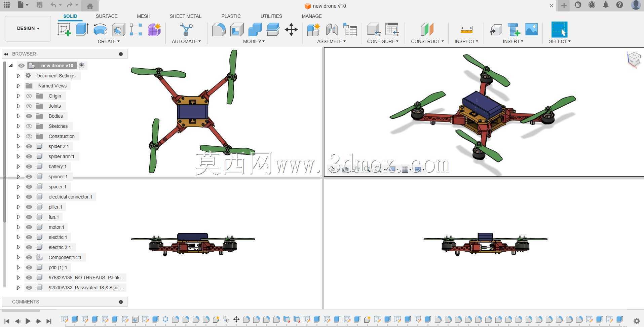This screenshot has width=644, height=327.
Task: Select the Insert McMaster-Carr Component icon
Action: pyautogui.click(x=514, y=30)
